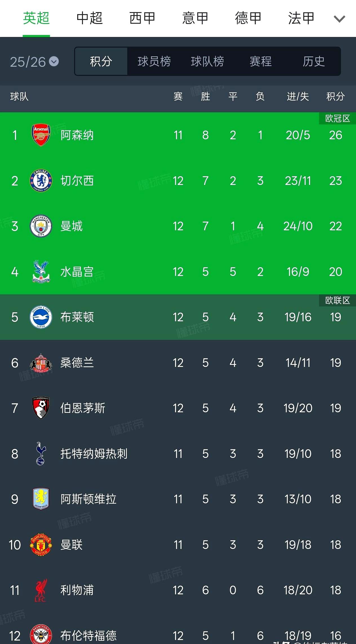
Task: Open the 球员榜 player rankings tab
Action: pyautogui.click(x=154, y=61)
